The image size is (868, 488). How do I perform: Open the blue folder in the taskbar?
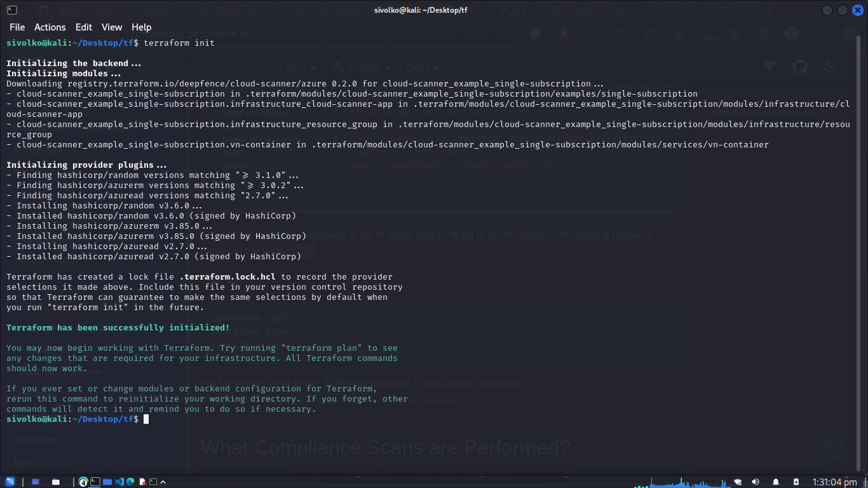coord(107,482)
